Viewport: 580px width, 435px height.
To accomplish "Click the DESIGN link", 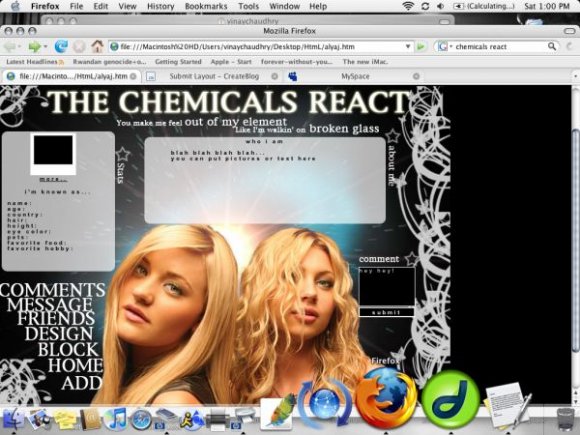I will [x=59, y=334].
